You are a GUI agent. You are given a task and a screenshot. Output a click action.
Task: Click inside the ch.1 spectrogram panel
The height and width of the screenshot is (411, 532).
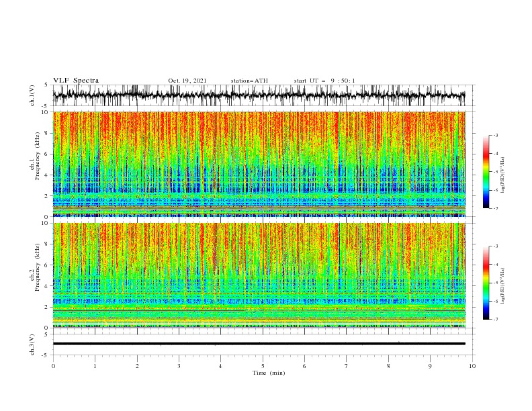(259, 164)
